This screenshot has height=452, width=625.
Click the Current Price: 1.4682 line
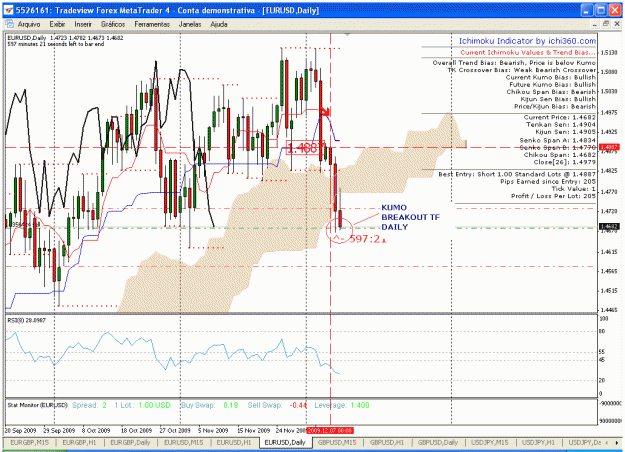[x=560, y=117]
